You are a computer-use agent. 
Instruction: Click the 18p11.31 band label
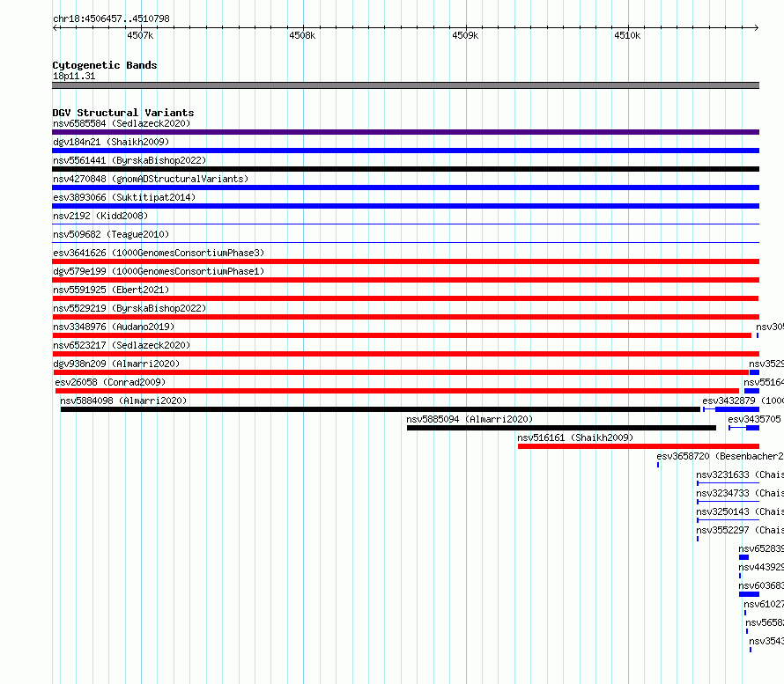(x=74, y=76)
